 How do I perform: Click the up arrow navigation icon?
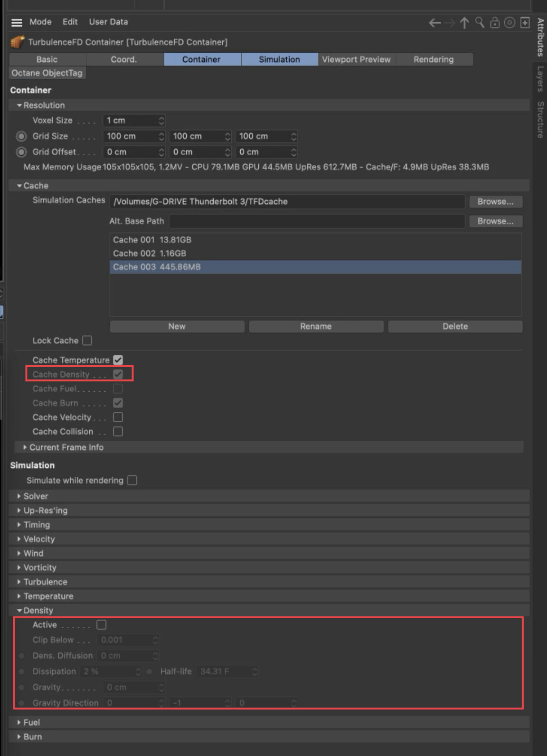464,23
